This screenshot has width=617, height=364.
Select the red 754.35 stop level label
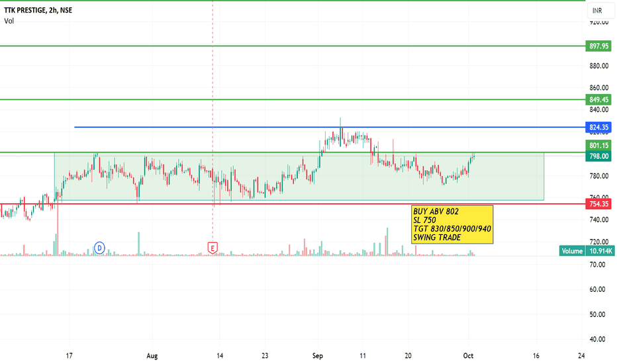pos(598,204)
